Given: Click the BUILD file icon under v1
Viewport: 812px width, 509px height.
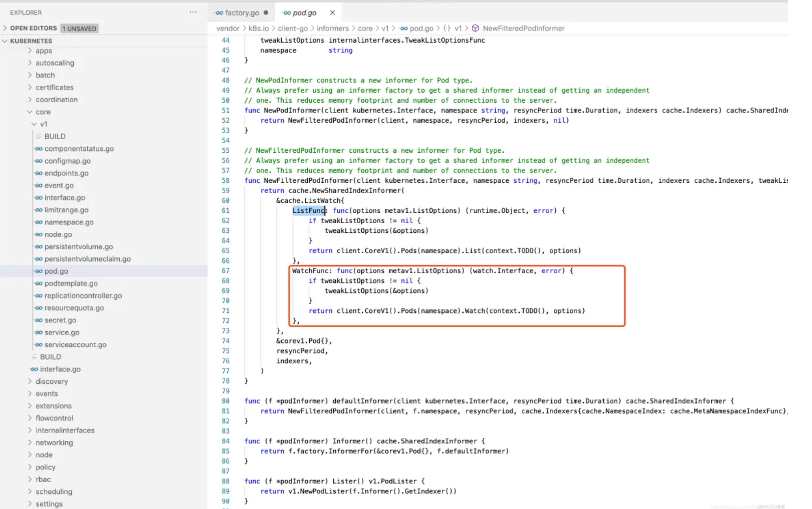Looking at the screenshot, I should 39,137.
